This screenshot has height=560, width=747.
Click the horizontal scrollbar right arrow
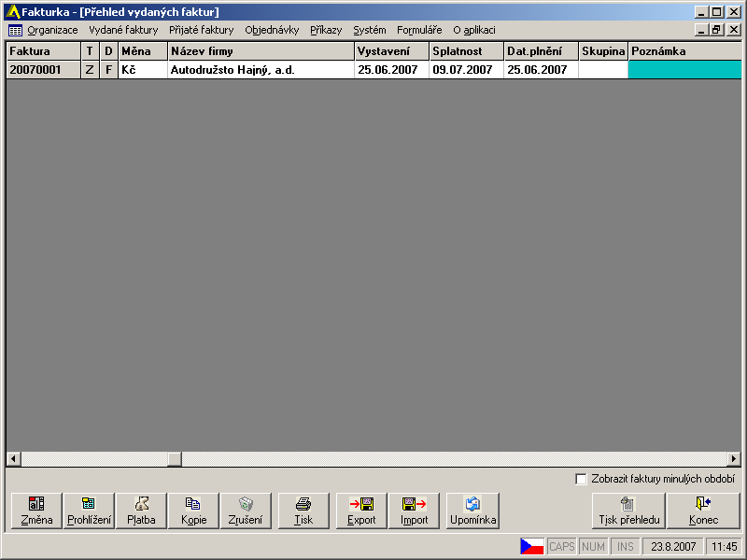pyautogui.click(x=734, y=459)
